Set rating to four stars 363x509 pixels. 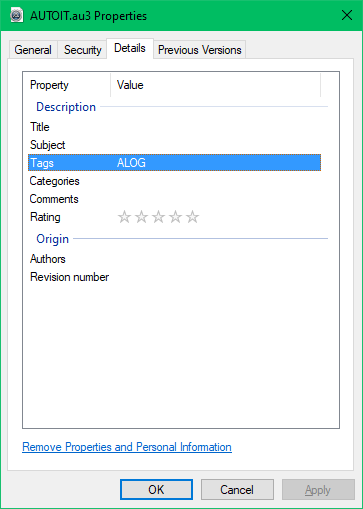[x=175, y=217]
